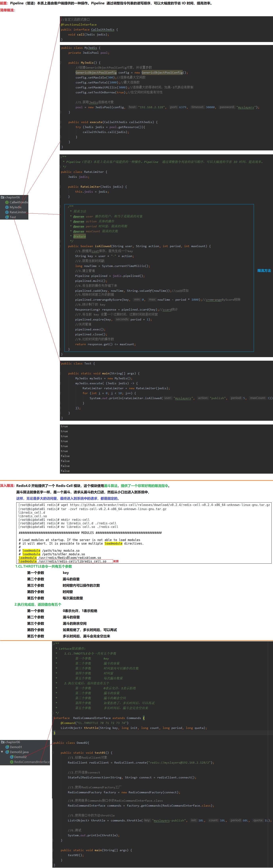Image resolution: width=273 pixels, height=868 pixels.
Task: Select Demo01 in the lower project tree
Action: [16, 747]
